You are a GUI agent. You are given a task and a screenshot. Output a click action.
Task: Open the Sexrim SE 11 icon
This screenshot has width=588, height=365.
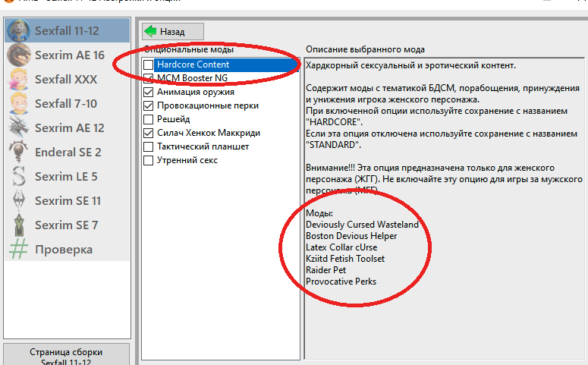[19, 201]
